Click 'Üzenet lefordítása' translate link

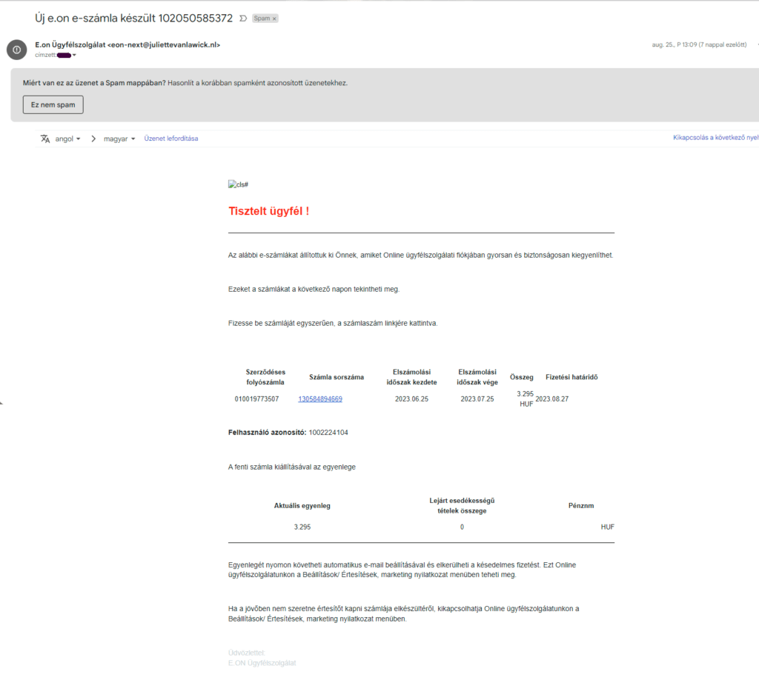coord(170,139)
